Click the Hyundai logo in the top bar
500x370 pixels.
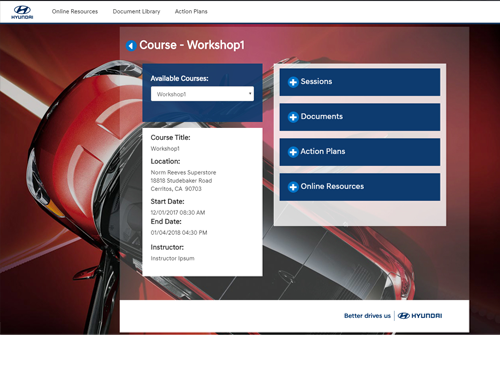(22, 12)
